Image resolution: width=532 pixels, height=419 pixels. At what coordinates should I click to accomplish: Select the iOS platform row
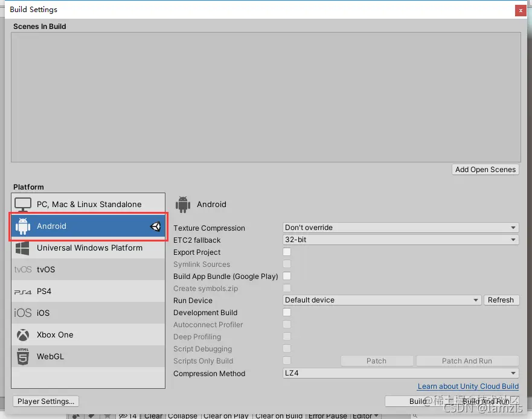tap(88, 313)
